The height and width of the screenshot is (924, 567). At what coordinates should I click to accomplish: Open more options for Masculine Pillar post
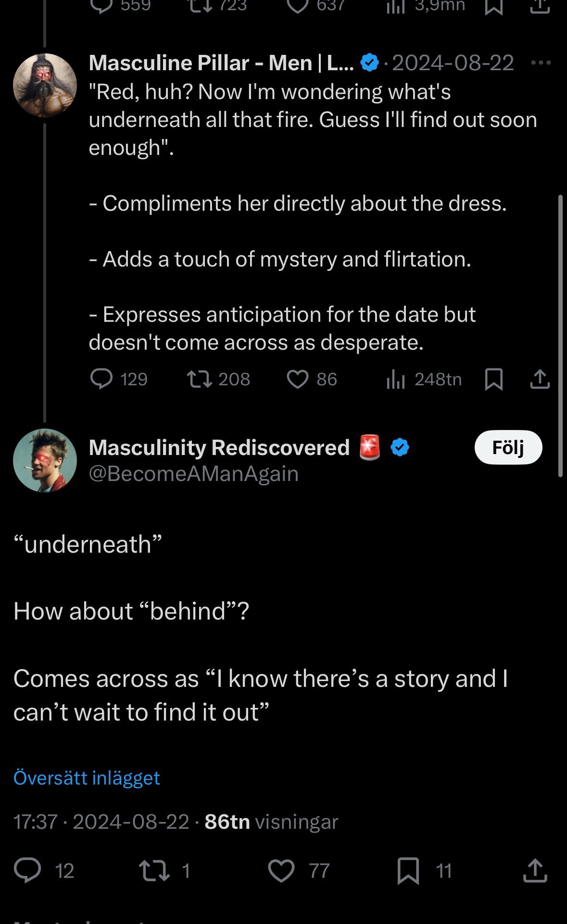(541, 63)
